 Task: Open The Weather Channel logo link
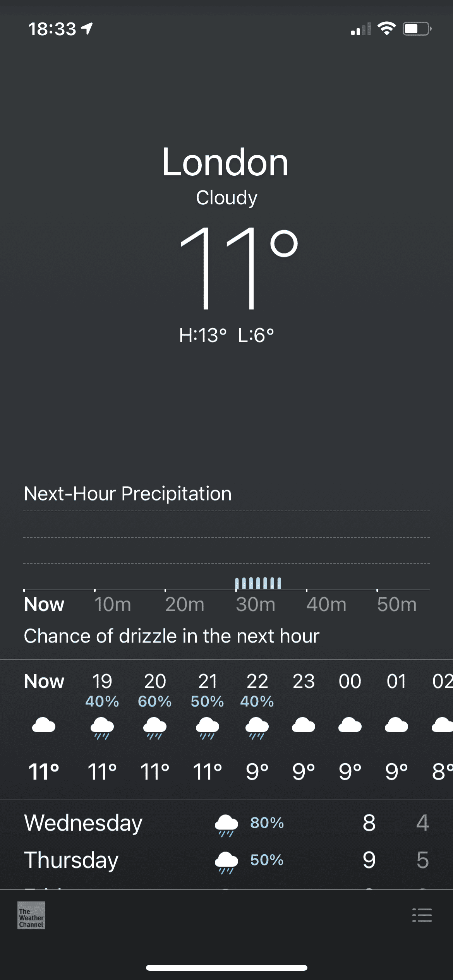(x=31, y=915)
